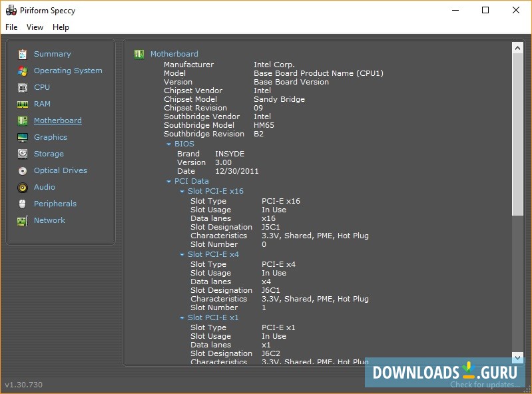The image size is (532, 394).
Task: Open the Network section
Action: 49,220
